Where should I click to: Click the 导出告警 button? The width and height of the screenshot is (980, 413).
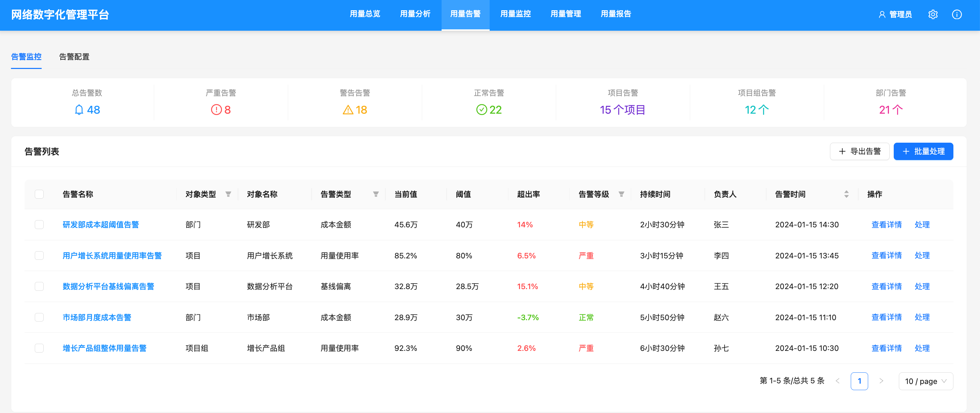[x=859, y=152]
